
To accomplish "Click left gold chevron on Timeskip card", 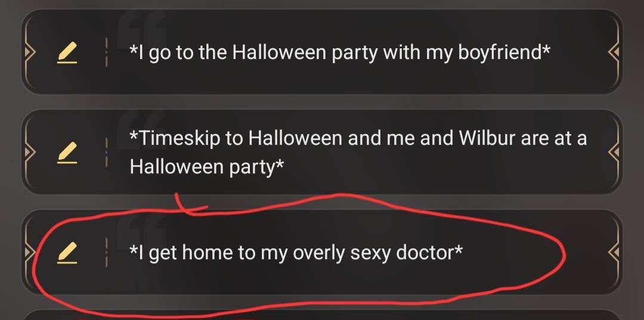I will click(30, 152).
